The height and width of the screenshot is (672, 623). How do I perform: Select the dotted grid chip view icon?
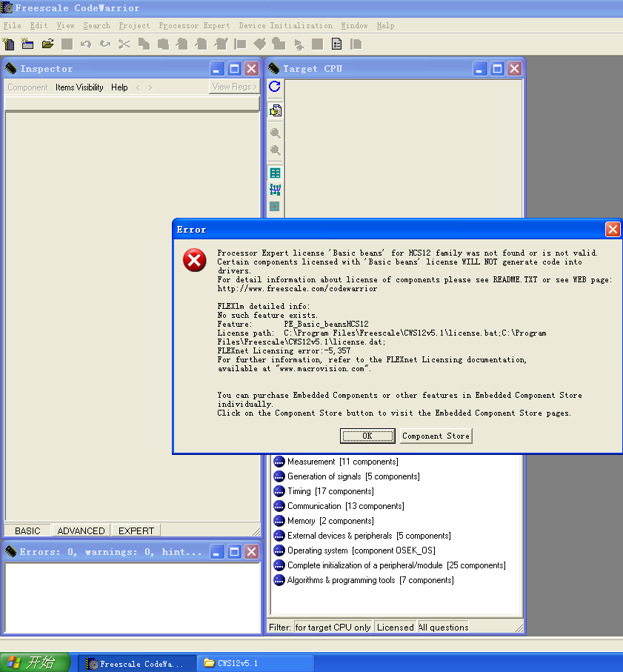point(275,206)
